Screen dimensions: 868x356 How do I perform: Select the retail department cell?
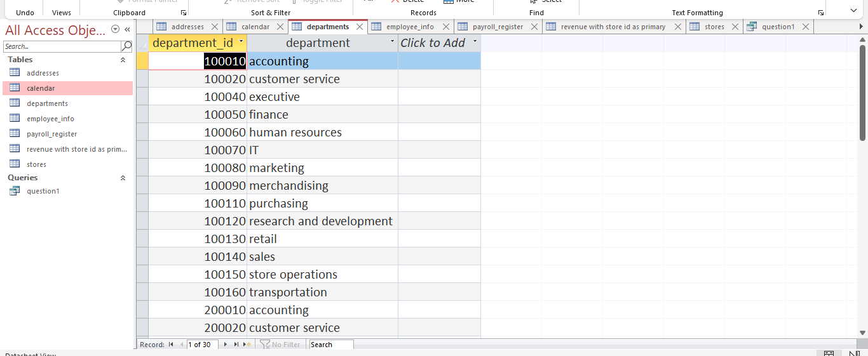tap(322, 239)
